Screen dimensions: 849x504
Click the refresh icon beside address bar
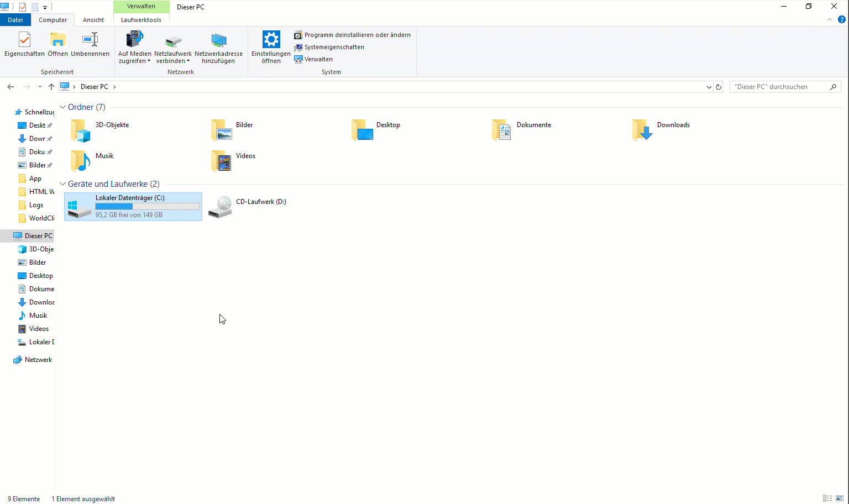coord(719,87)
